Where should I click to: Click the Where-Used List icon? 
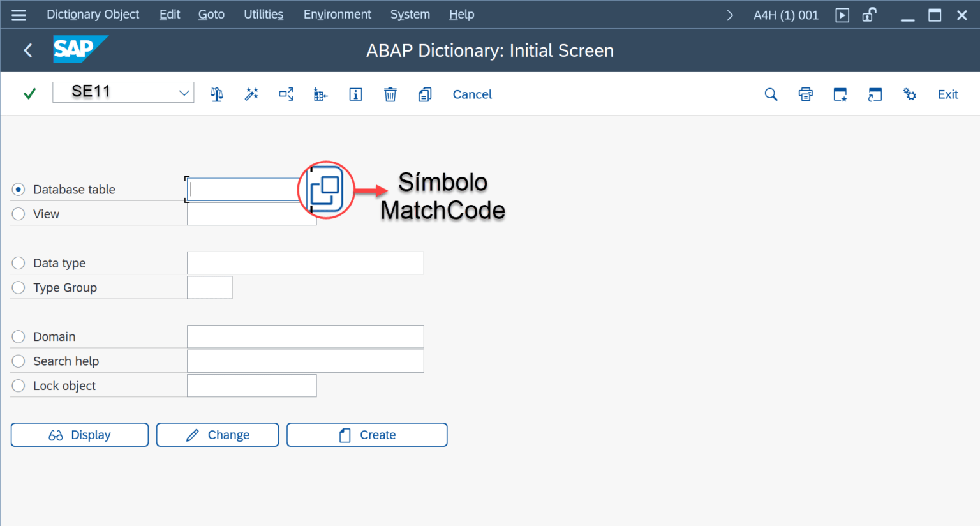(286, 94)
